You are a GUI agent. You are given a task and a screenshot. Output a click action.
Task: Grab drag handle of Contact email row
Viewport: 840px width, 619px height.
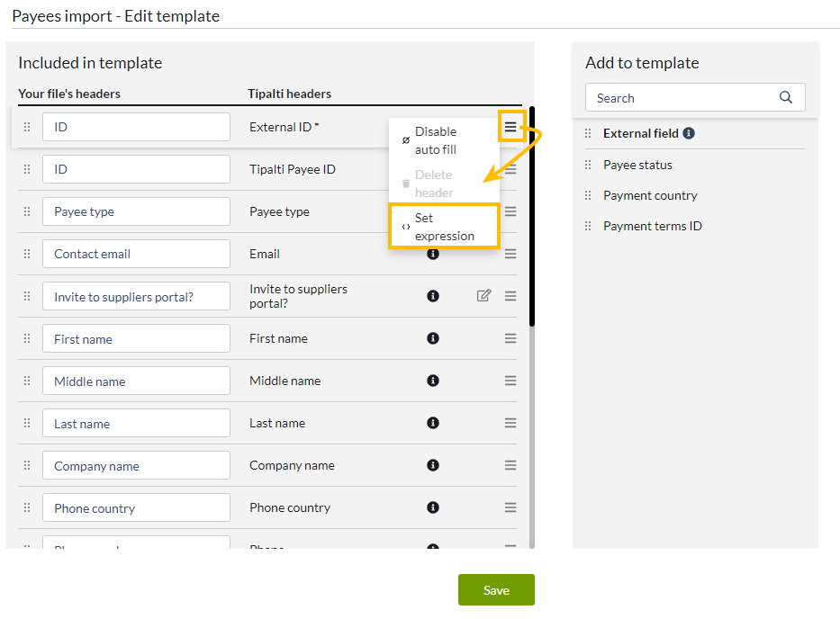[27, 254]
